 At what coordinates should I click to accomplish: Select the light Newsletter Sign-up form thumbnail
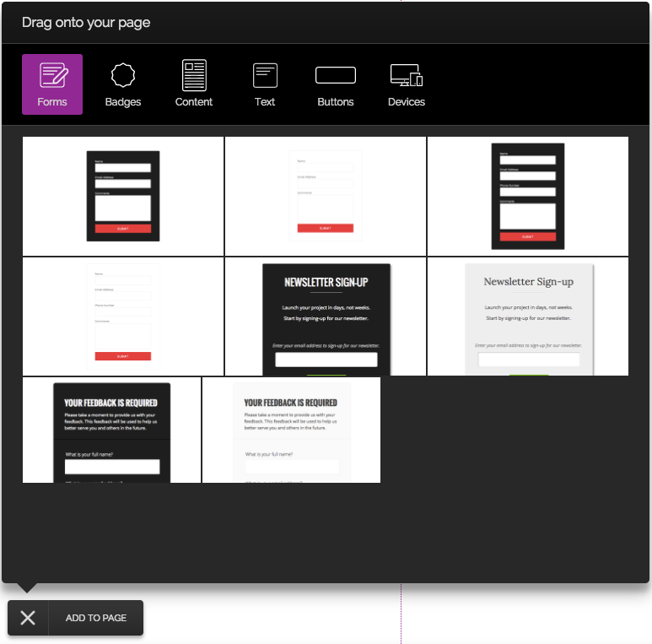click(528, 317)
